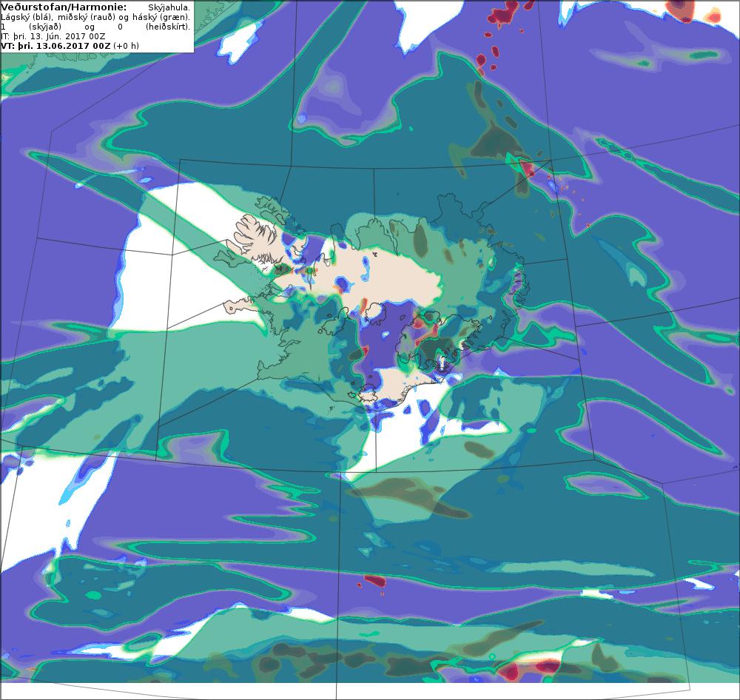740x700 pixels.
Task: Click the "IT: þri. 13. Jún. 2017 00Z" line
Action: [53, 36]
